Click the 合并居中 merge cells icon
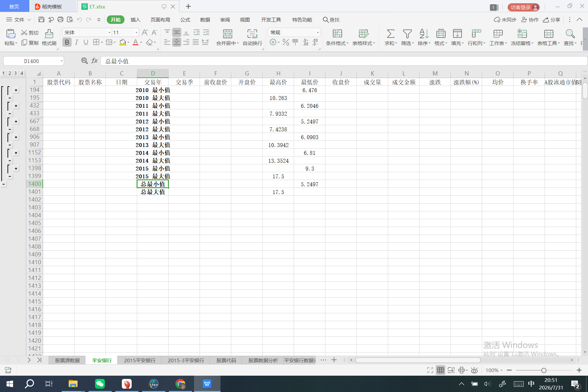Screen dimensions: 588x392 [x=228, y=34]
